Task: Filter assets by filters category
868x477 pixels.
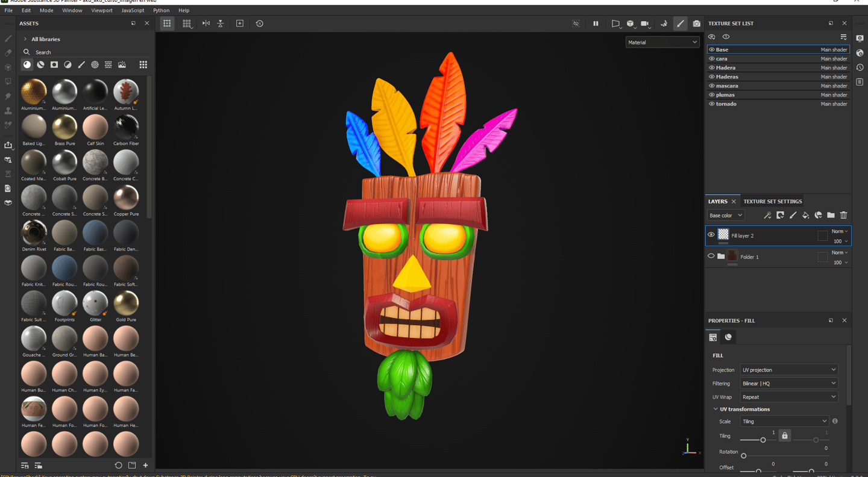Action: click(68, 64)
